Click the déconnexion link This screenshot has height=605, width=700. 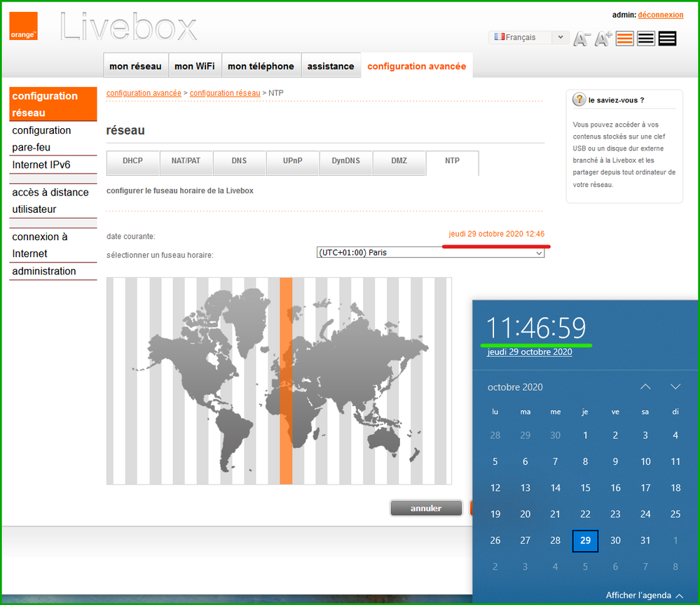point(660,15)
